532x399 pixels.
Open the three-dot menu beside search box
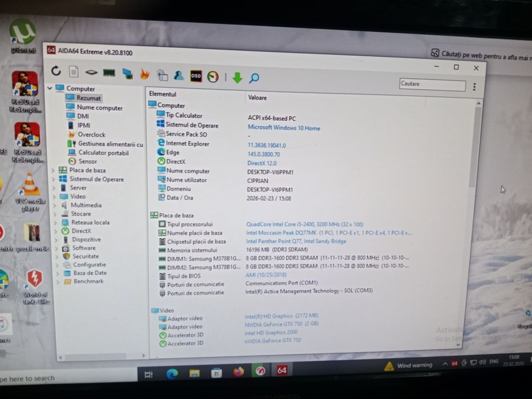(x=474, y=87)
